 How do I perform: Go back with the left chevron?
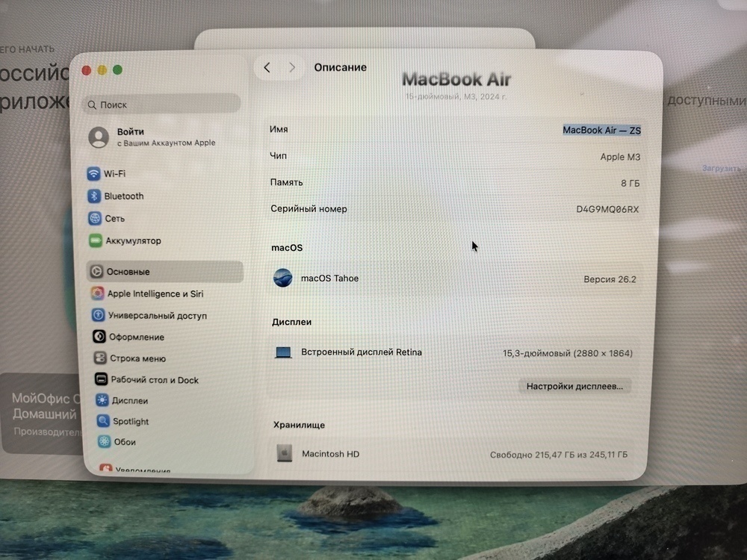[x=267, y=68]
